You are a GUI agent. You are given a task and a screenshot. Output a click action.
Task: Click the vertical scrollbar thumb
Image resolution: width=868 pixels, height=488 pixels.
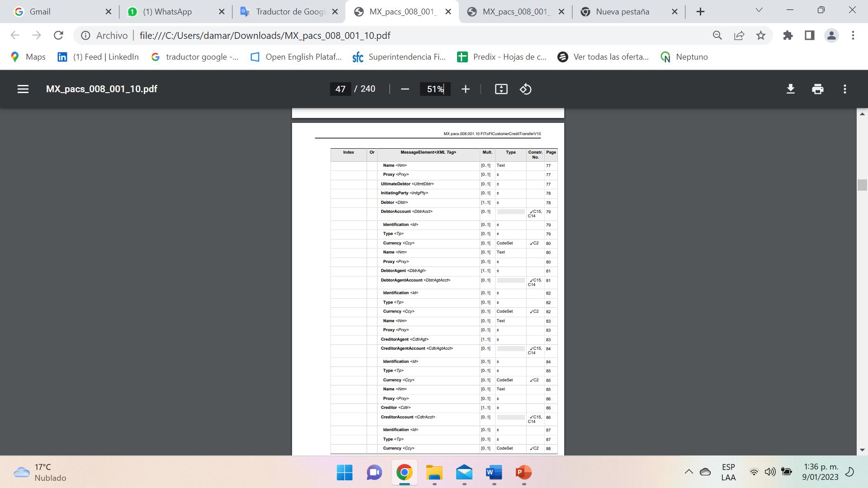(862, 185)
